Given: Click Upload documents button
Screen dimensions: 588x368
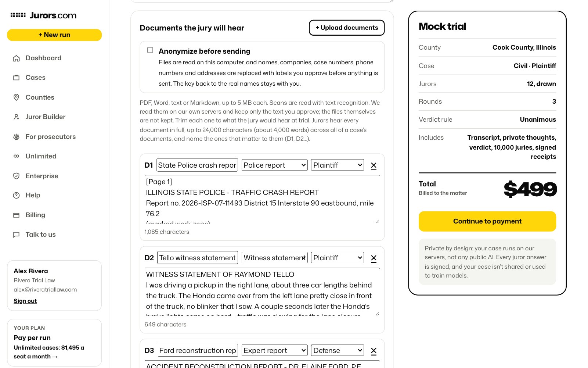Looking at the screenshot, I should click(347, 28).
